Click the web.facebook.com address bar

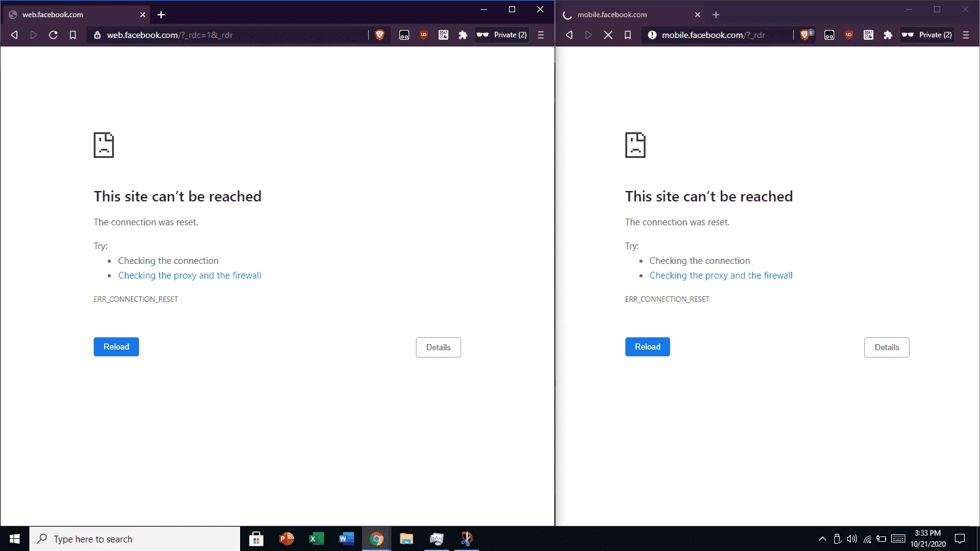[227, 35]
